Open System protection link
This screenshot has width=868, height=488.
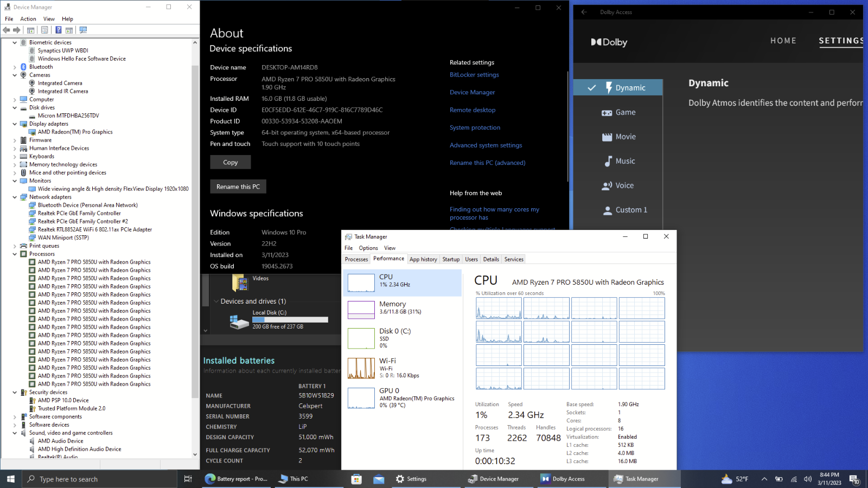475,128
